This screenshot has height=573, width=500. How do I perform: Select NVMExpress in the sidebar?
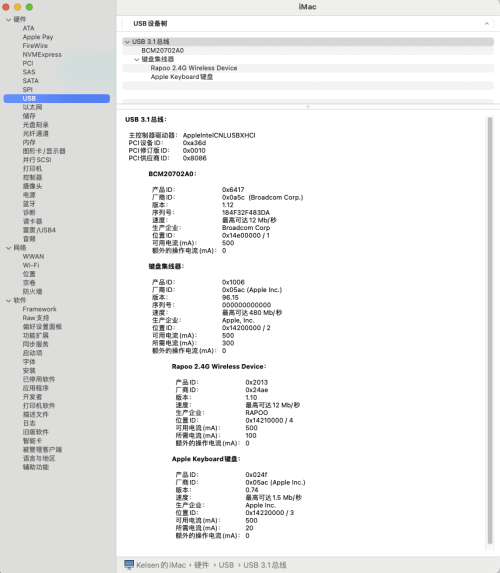point(42,55)
